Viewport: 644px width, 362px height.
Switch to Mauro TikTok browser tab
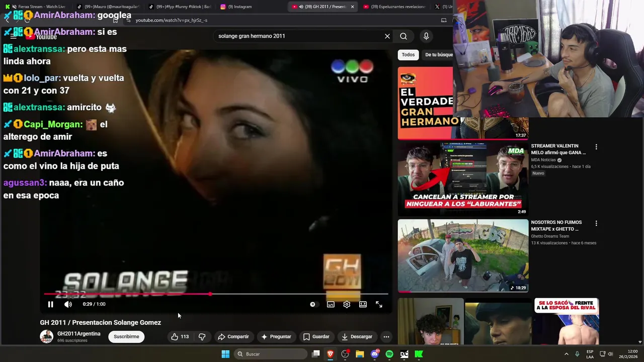click(108, 7)
